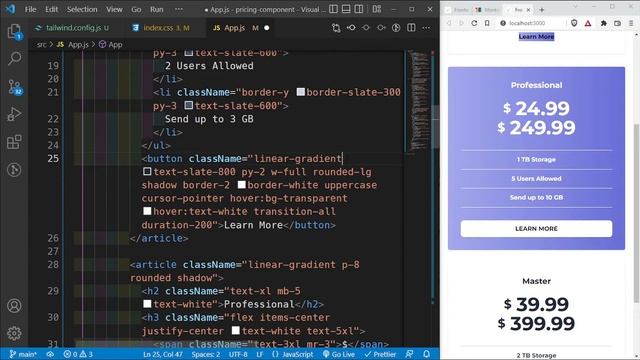Click the circled revision icon in editor toolbar

(396, 28)
